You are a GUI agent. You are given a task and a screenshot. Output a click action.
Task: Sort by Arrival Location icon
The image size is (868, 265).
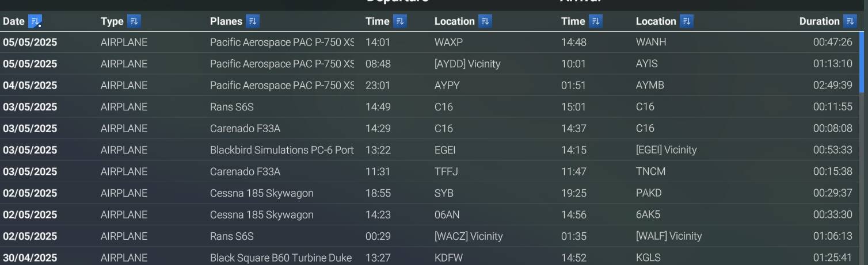[x=686, y=21]
